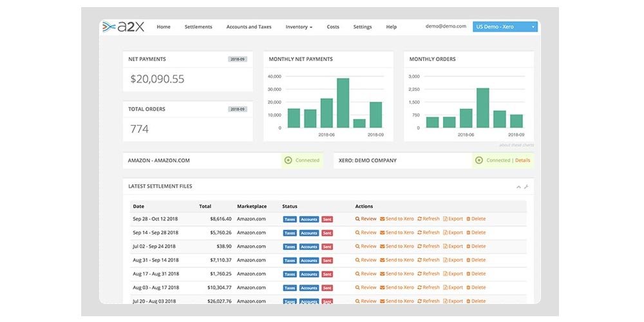Send Sep 28 - Oct 12 2018 settlement to Xero
The width and height of the screenshot is (644, 322).
pos(397,219)
